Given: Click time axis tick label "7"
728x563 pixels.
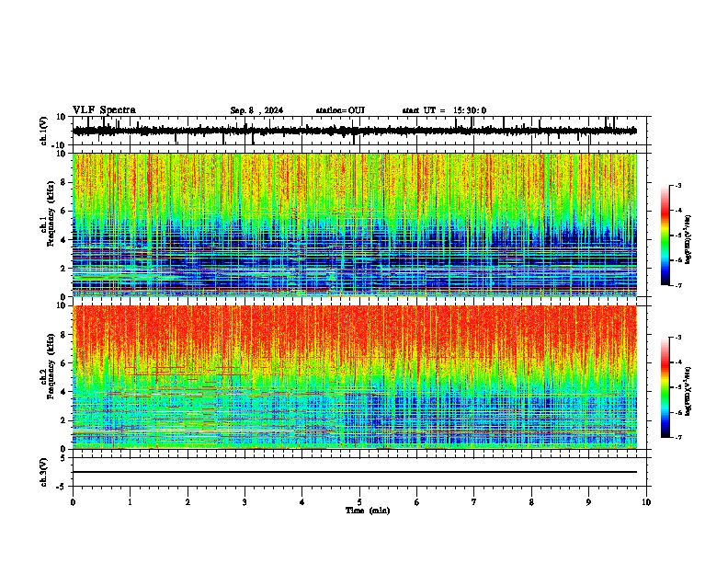Looking at the screenshot, I should point(474,502).
